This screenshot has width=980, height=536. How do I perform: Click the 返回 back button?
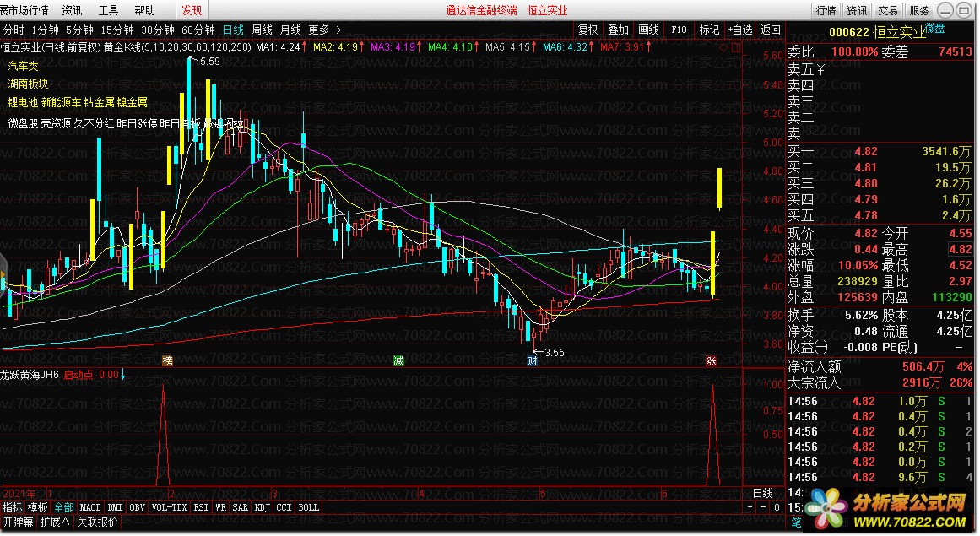coord(770,30)
